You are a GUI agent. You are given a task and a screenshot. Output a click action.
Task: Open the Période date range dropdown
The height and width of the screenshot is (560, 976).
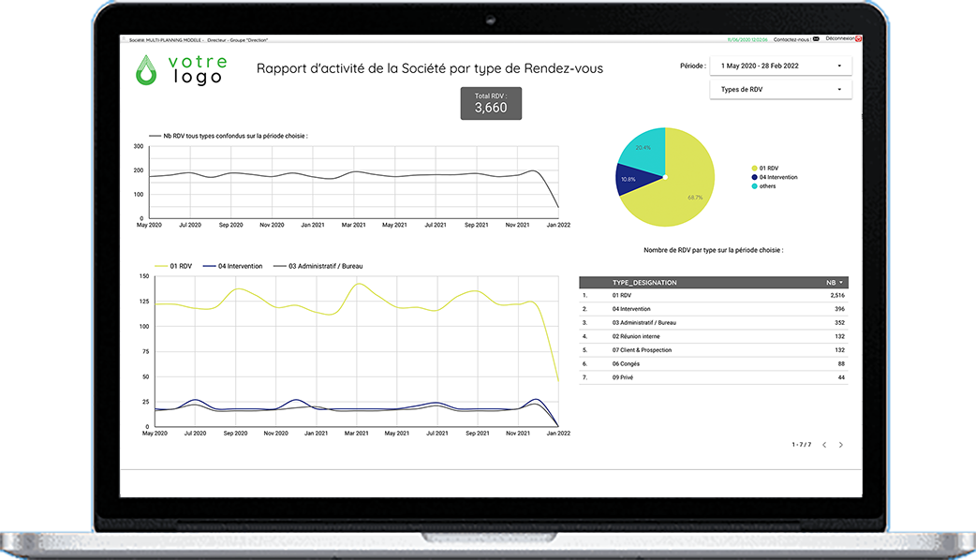(780, 66)
